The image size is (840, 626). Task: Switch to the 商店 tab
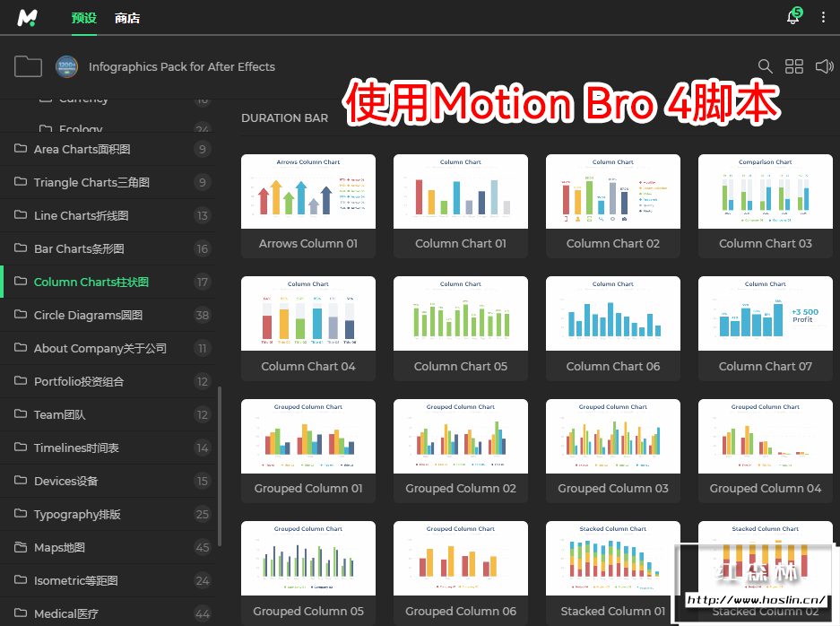pos(127,18)
